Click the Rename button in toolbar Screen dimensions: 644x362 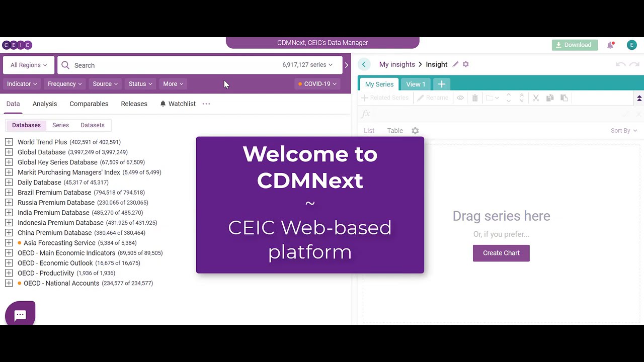(x=433, y=98)
